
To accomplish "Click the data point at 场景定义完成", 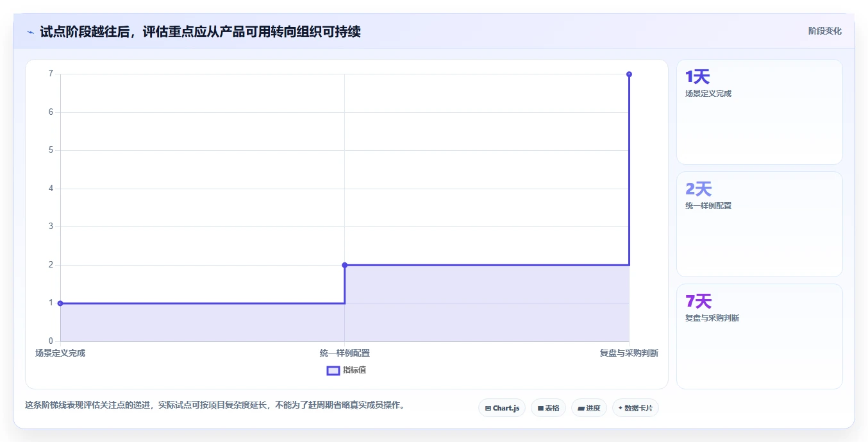I will 60,303.
